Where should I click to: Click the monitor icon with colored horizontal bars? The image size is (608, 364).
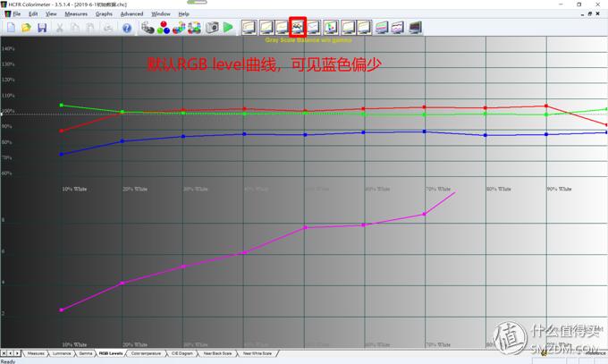382,28
